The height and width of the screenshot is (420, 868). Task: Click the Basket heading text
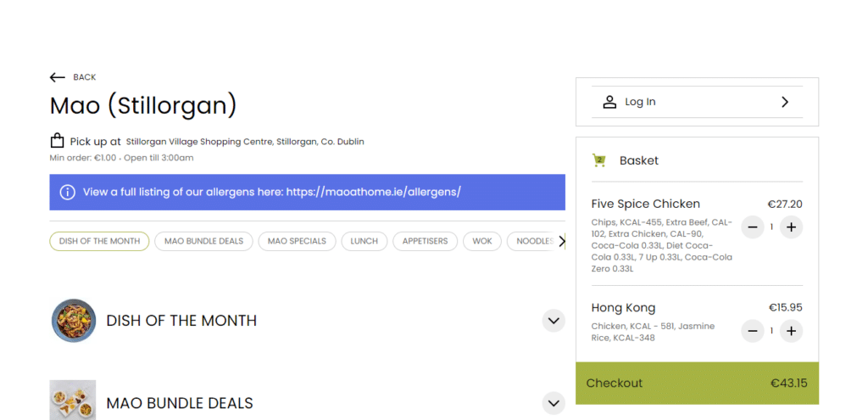point(639,160)
